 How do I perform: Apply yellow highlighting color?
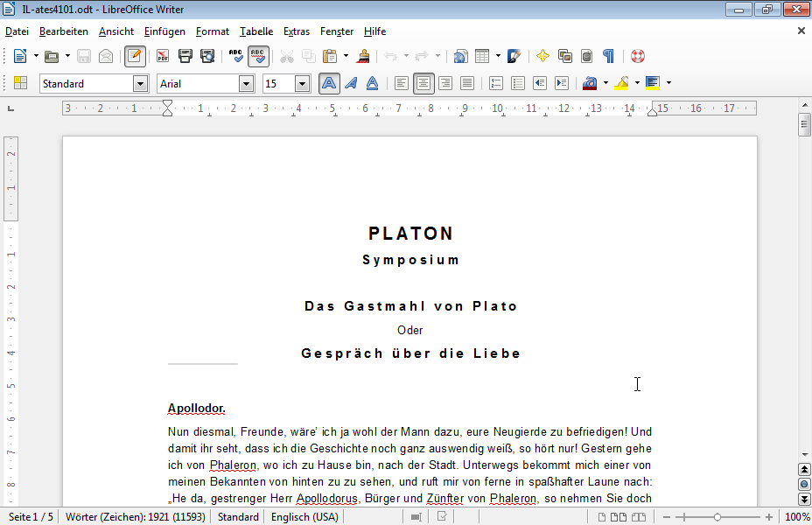(x=621, y=83)
